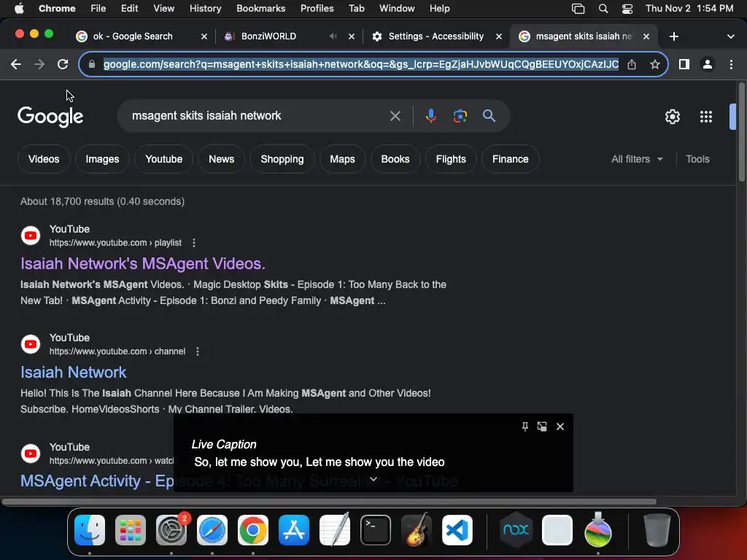Switch to the ok - Google Search tab
This screenshot has height=560, width=747.
pyautogui.click(x=142, y=36)
